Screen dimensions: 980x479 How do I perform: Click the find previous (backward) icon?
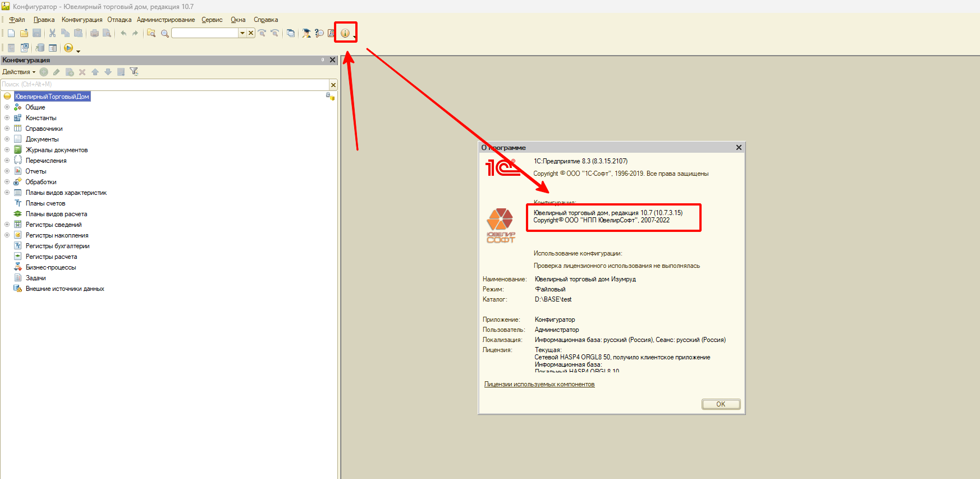(x=274, y=33)
